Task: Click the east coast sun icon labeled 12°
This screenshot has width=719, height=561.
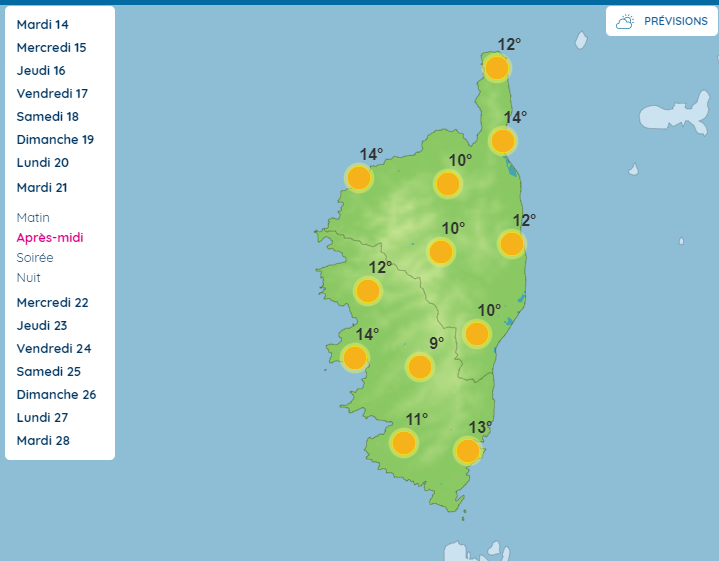Action: [x=512, y=244]
